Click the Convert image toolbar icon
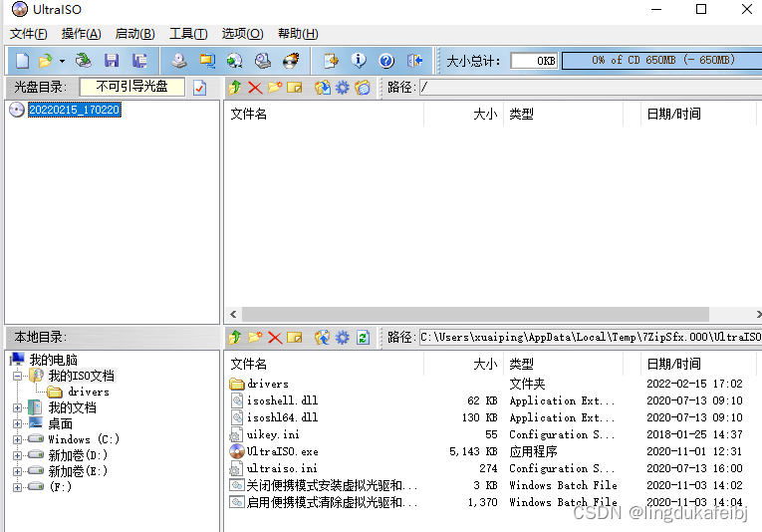 235,61
